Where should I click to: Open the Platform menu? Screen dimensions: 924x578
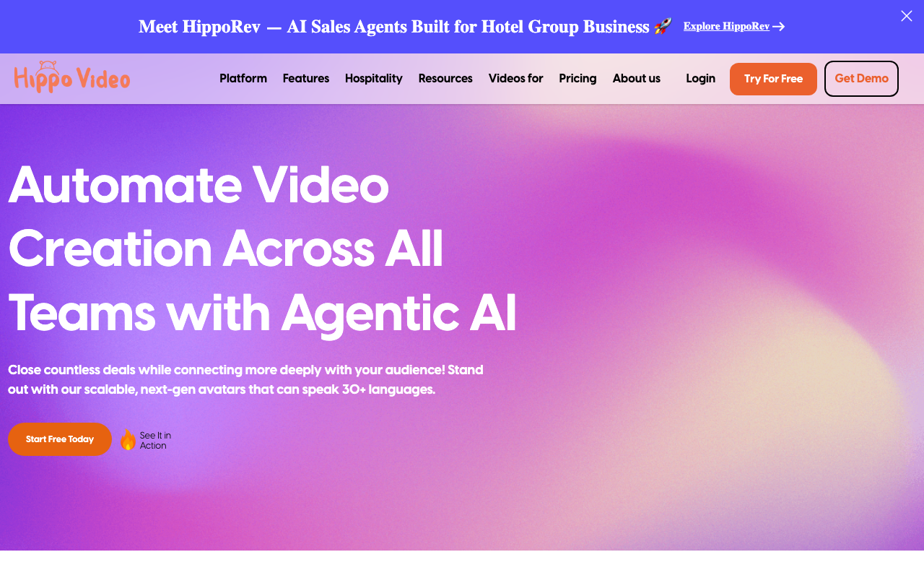tap(243, 79)
